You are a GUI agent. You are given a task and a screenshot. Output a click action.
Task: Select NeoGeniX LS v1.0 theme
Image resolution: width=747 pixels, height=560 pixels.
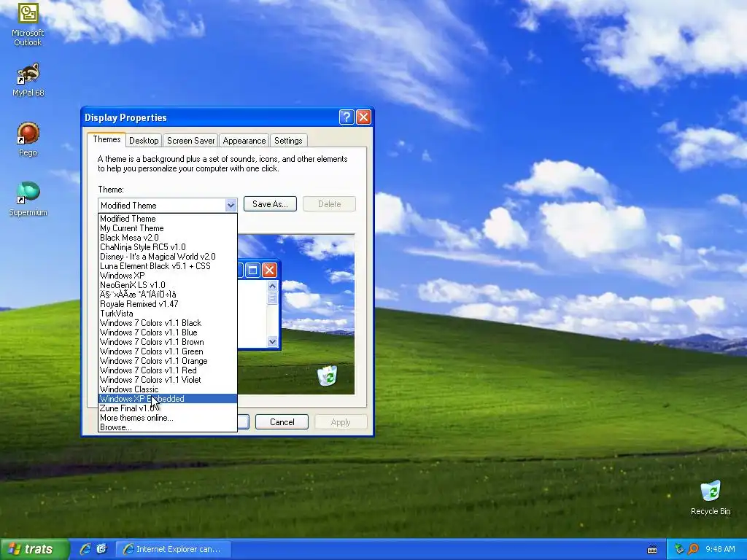167,285
